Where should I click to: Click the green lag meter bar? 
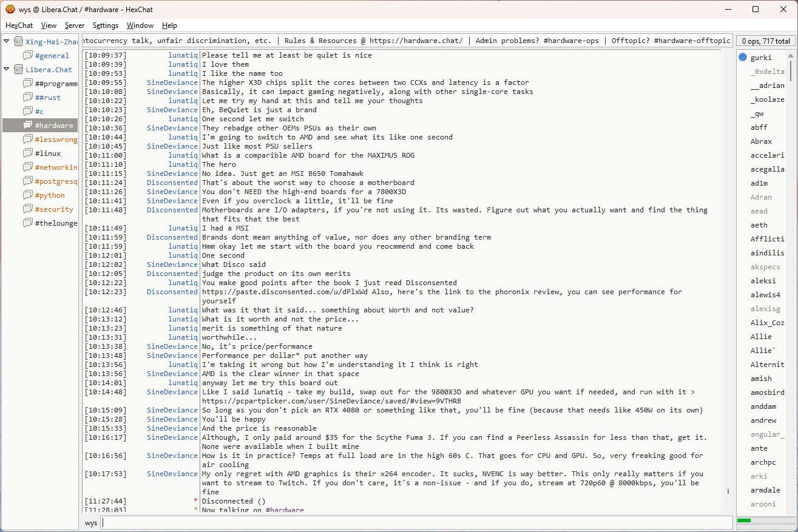[744, 520]
